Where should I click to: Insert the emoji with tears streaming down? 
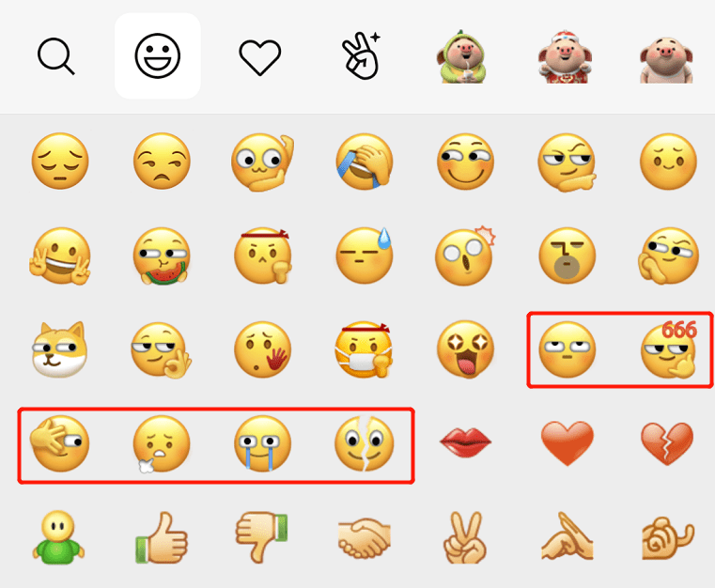(x=262, y=443)
